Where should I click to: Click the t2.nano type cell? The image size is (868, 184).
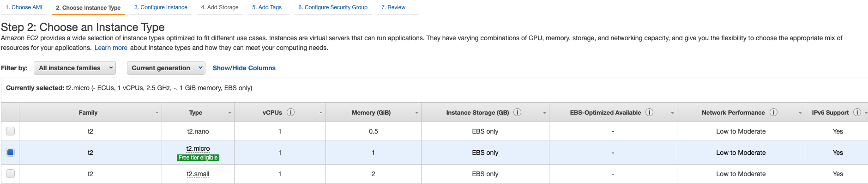[198, 131]
